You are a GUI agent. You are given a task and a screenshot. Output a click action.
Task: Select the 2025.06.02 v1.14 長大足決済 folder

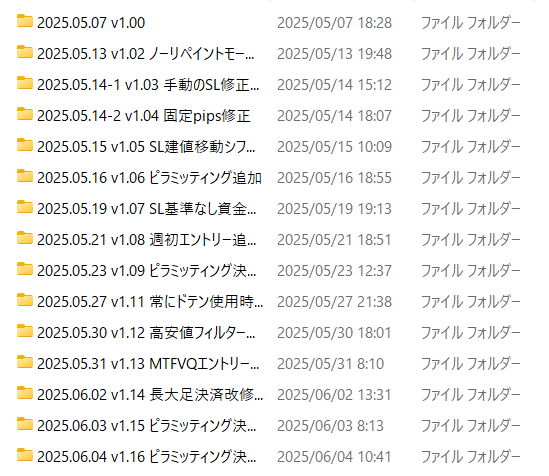[x=150, y=395]
